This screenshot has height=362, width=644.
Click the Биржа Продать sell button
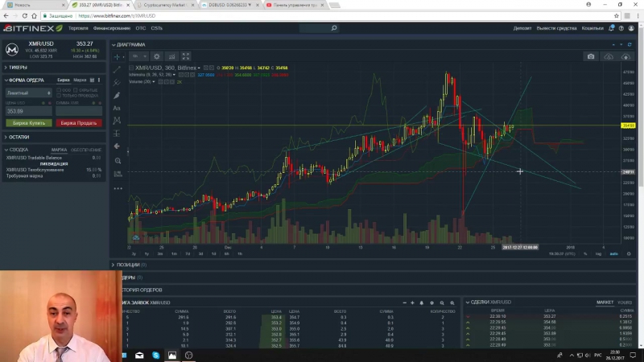pyautogui.click(x=79, y=123)
